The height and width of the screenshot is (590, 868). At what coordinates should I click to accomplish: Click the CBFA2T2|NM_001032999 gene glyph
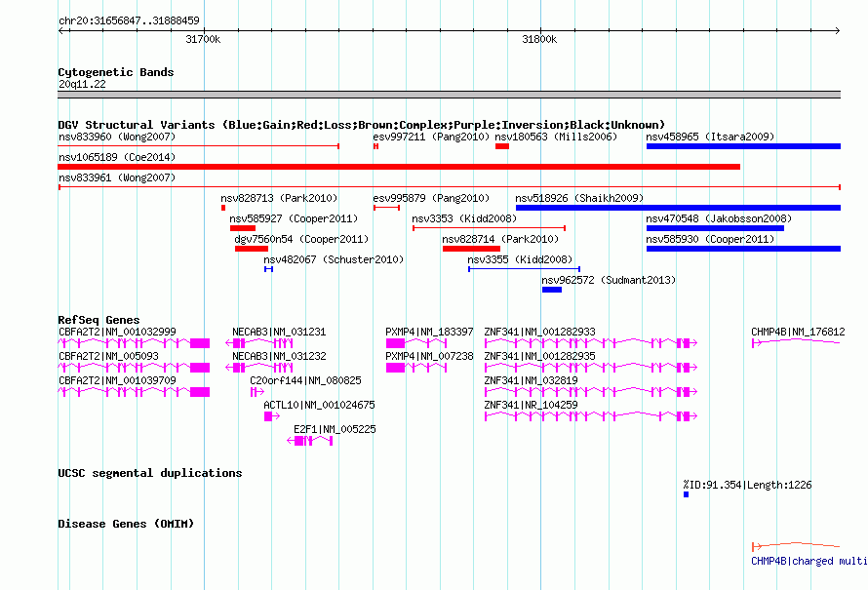click(x=134, y=343)
